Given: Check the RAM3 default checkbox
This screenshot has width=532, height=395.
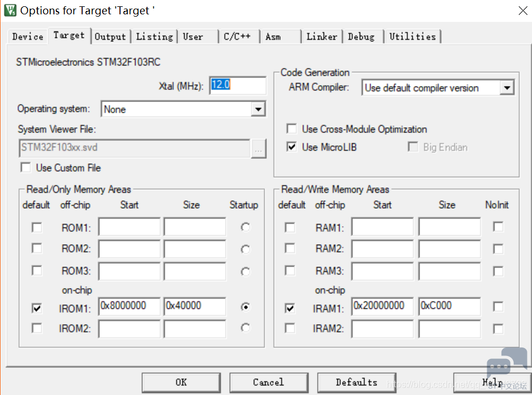Looking at the screenshot, I should pyautogui.click(x=290, y=271).
